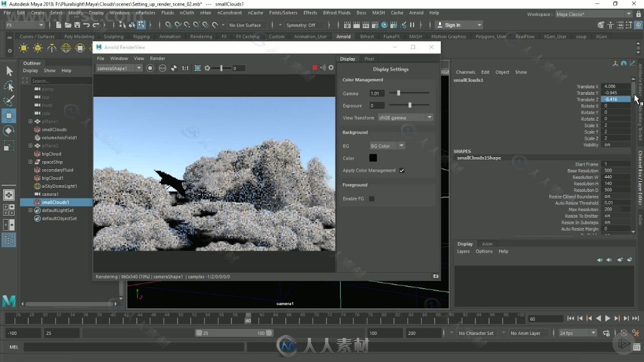The image size is (644, 362).
Task: Click the MEL command line field
Action: pos(133,347)
